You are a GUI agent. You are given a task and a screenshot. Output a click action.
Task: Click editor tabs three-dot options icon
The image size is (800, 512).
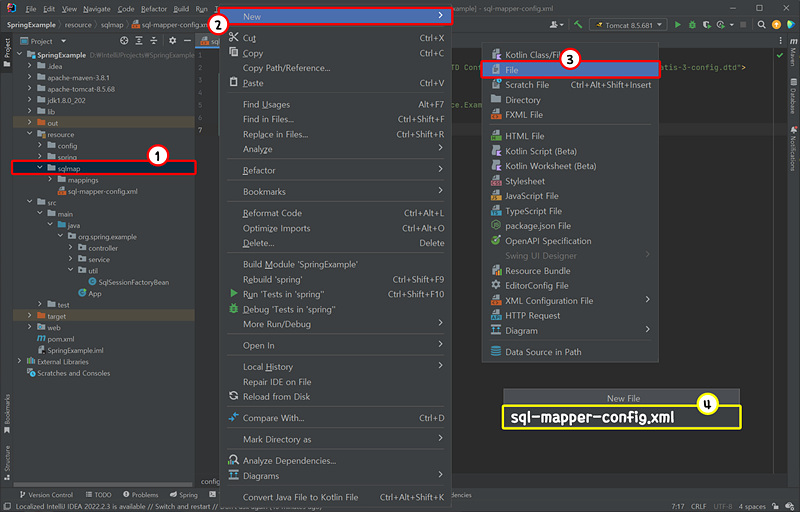pos(780,41)
